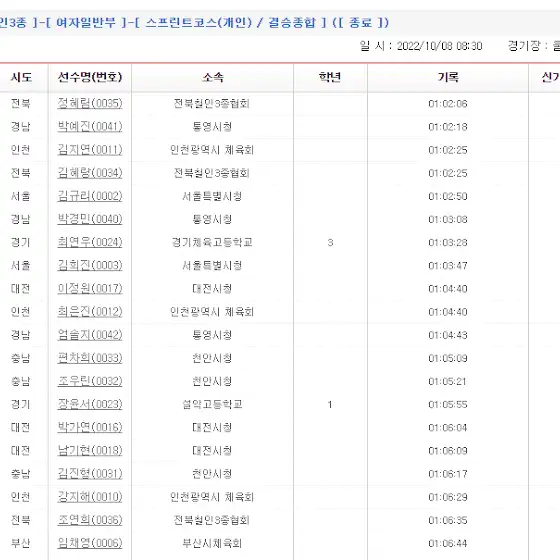Viewport: 560px width, 560px height.
Task: Open athlete link 남기현(0018)
Action: pyautogui.click(x=90, y=450)
